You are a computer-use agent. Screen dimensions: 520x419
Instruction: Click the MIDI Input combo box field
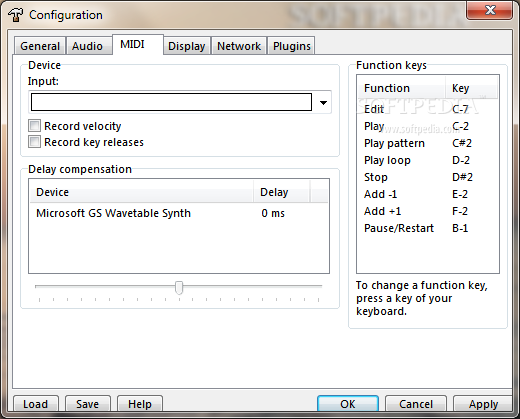tap(171, 102)
